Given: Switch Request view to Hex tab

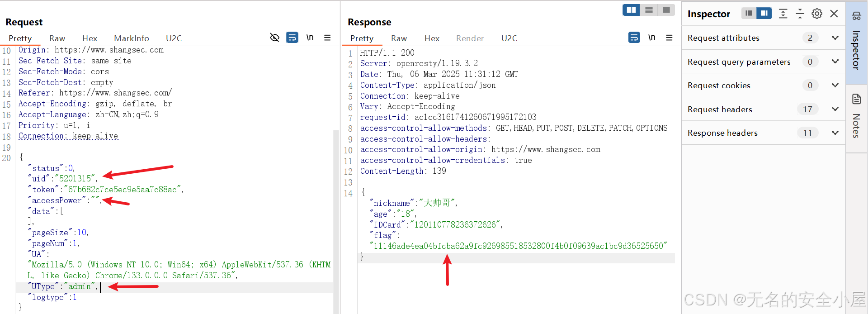Looking at the screenshot, I should tap(90, 38).
